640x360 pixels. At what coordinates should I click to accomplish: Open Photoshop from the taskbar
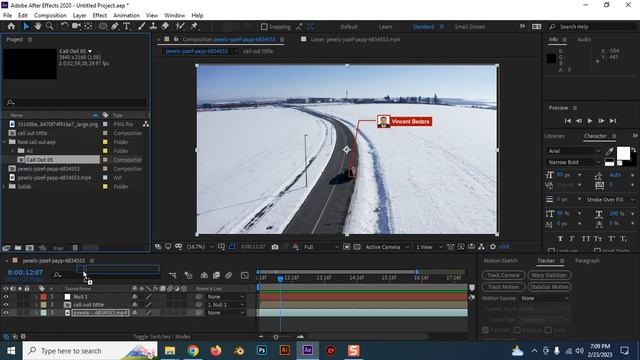[262, 351]
